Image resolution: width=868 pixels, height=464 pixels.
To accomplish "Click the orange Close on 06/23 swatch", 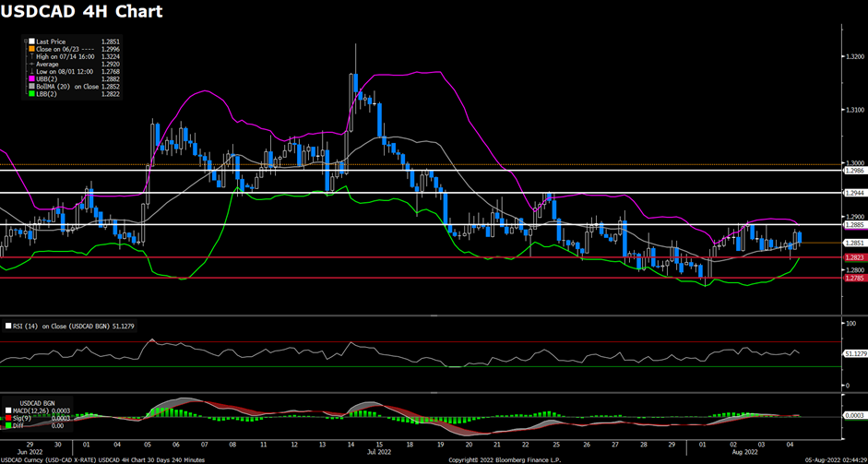I will 30,49.
